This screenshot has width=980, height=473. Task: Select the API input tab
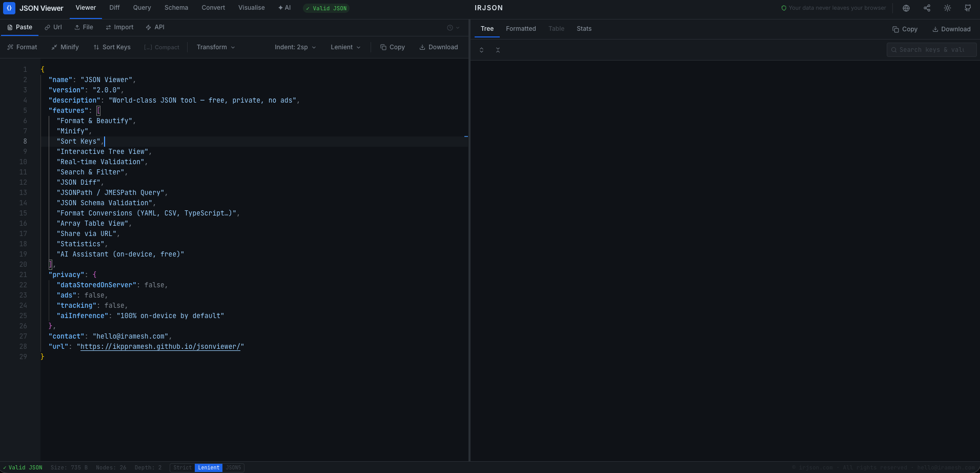coord(155,27)
